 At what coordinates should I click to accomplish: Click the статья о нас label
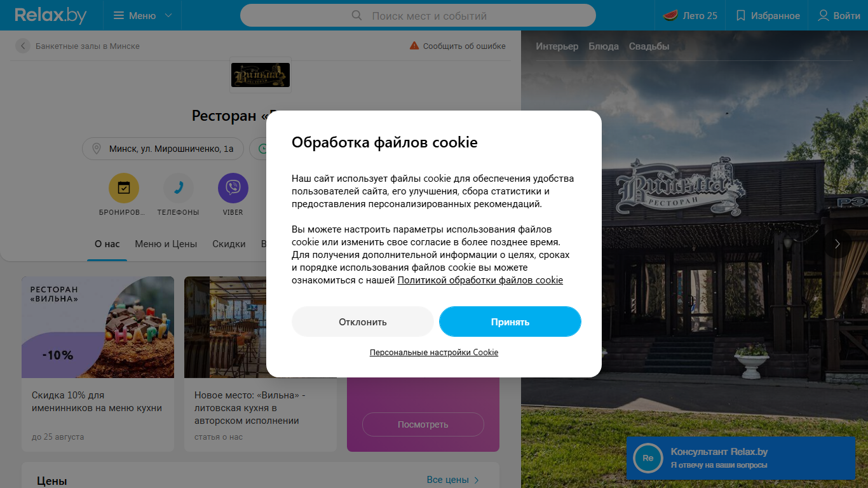tap(219, 437)
